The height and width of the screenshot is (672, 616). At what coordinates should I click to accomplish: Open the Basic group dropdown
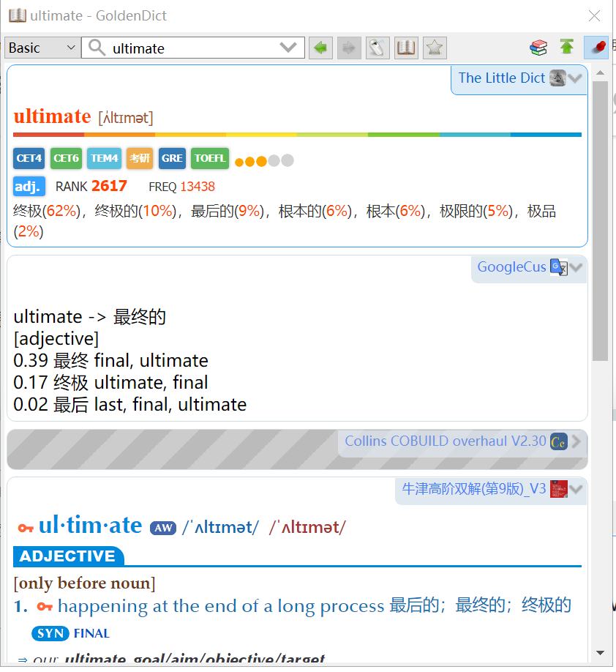point(42,48)
